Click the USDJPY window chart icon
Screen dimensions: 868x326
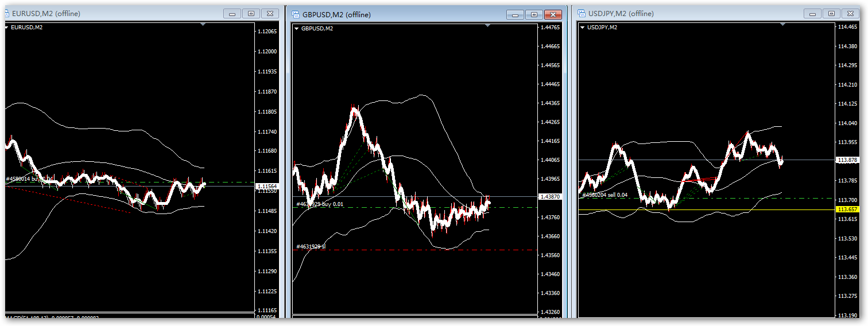pyautogui.click(x=582, y=13)
